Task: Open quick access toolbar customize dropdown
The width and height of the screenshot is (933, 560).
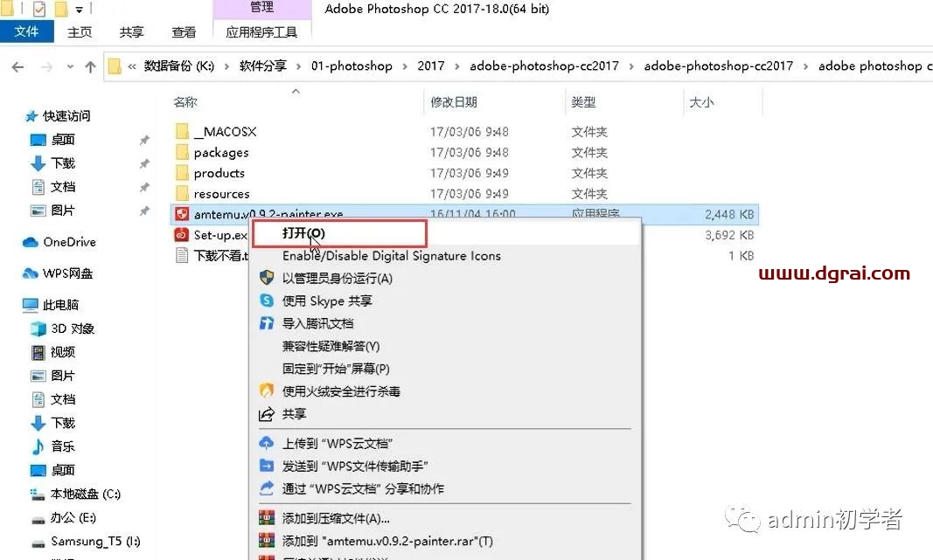Action: [80, 9]
